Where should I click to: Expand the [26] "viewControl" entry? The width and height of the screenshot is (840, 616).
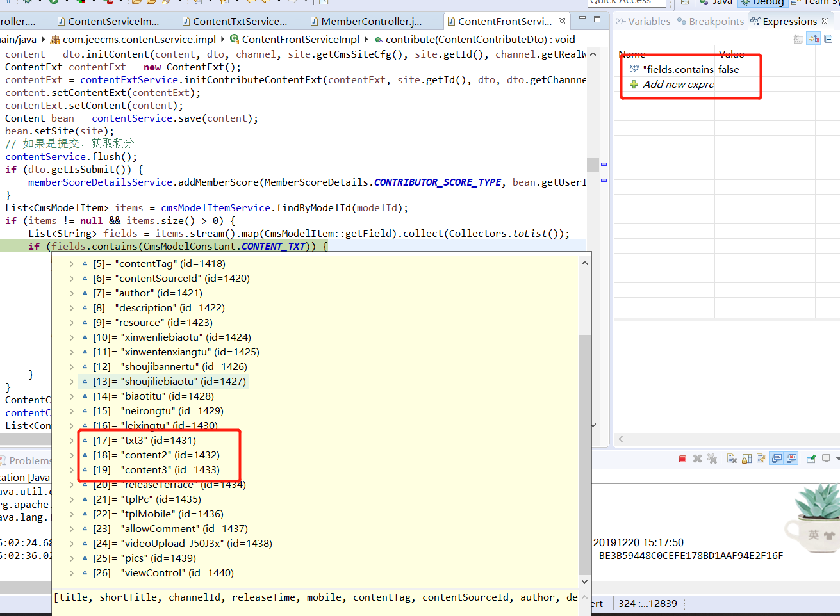click(72, 573)
